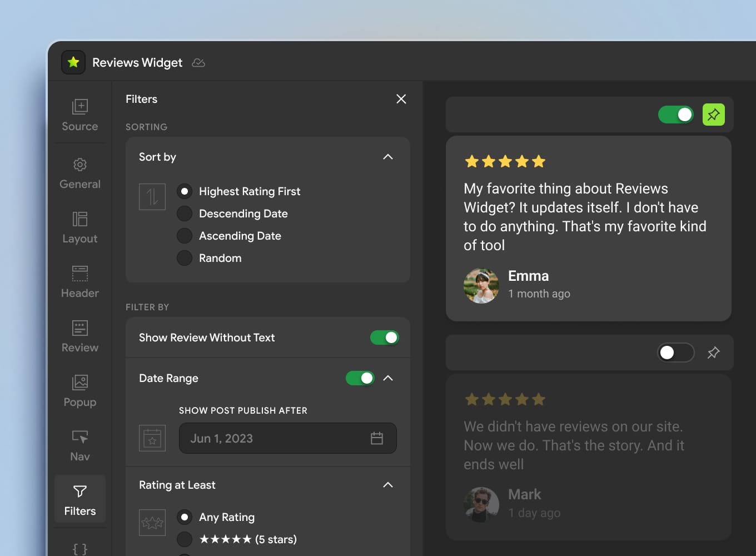756x556 pixels.
Task: Select Any Rating option
Action: 185,517
